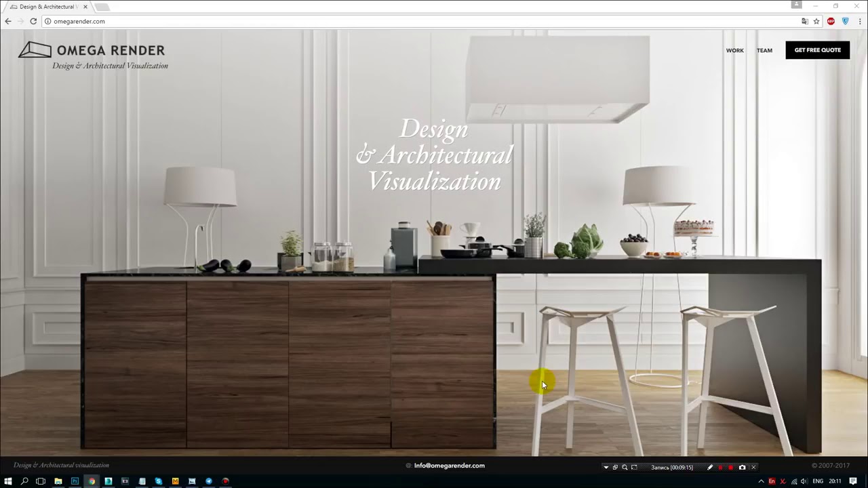Bookmark this page with the star icon

(816, 21)
